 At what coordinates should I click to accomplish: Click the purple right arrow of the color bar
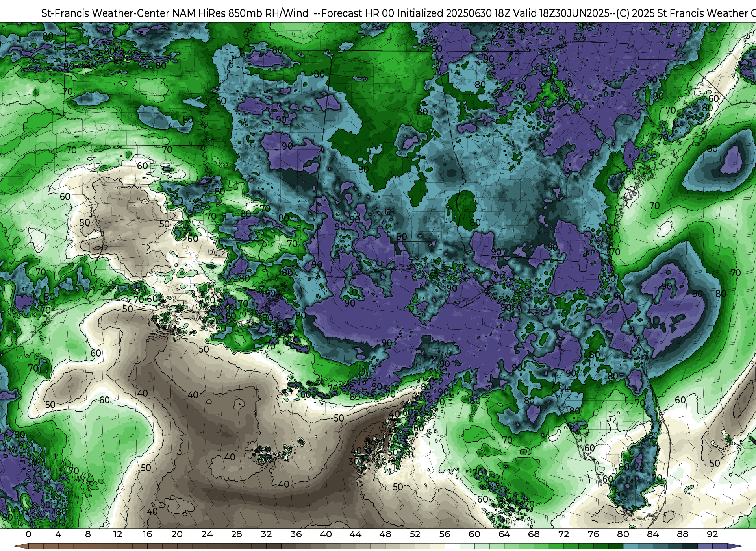click(734, 547)
